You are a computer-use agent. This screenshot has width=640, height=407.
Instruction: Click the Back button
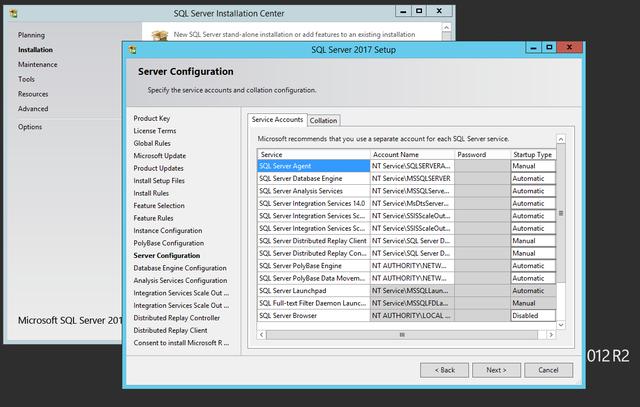[444, 370]
